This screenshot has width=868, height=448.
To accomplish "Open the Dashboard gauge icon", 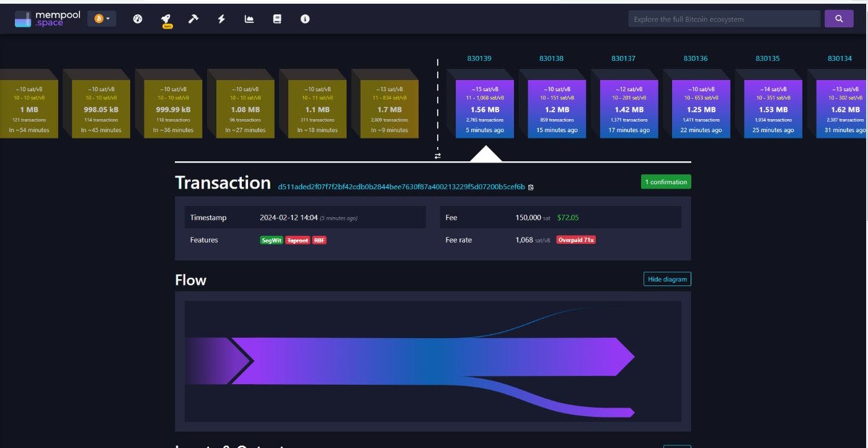I will click(x=138, y=19).
